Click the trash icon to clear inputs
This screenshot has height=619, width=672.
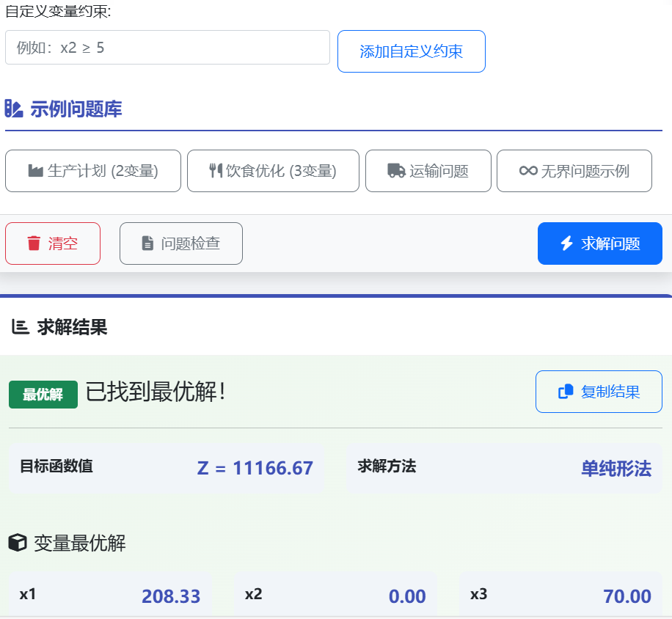(34, 243)
